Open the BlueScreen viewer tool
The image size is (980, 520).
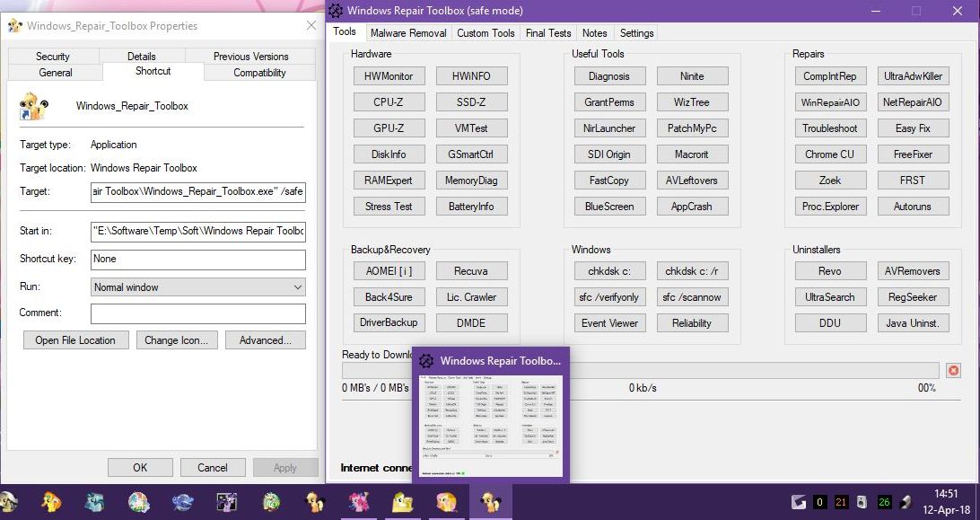(x=609, y=207)
